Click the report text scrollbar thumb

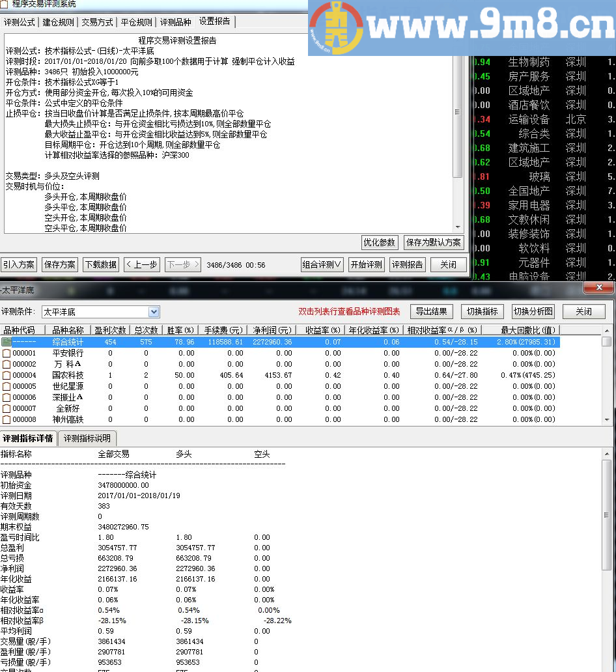click(458, 113)
